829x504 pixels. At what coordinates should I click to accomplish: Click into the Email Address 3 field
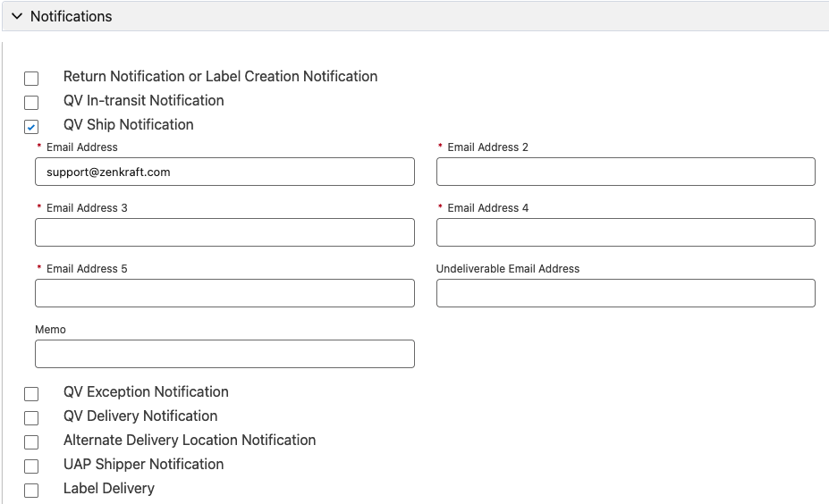coord(224,232)
